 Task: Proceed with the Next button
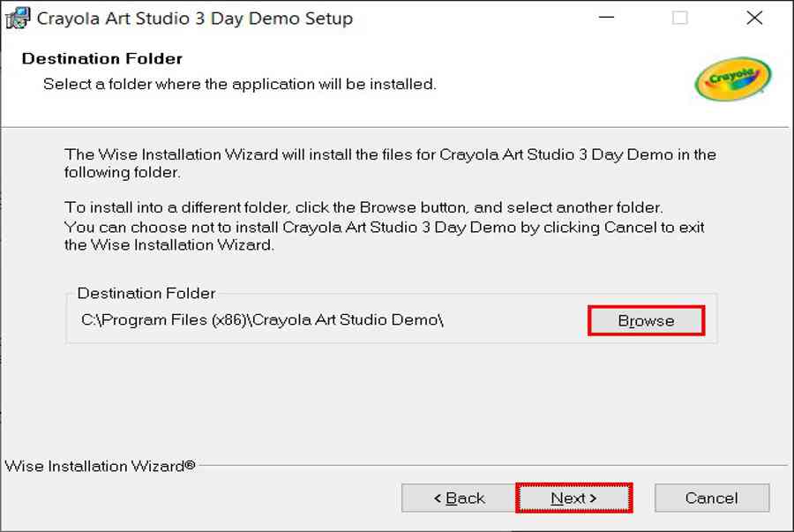point(573,498)
